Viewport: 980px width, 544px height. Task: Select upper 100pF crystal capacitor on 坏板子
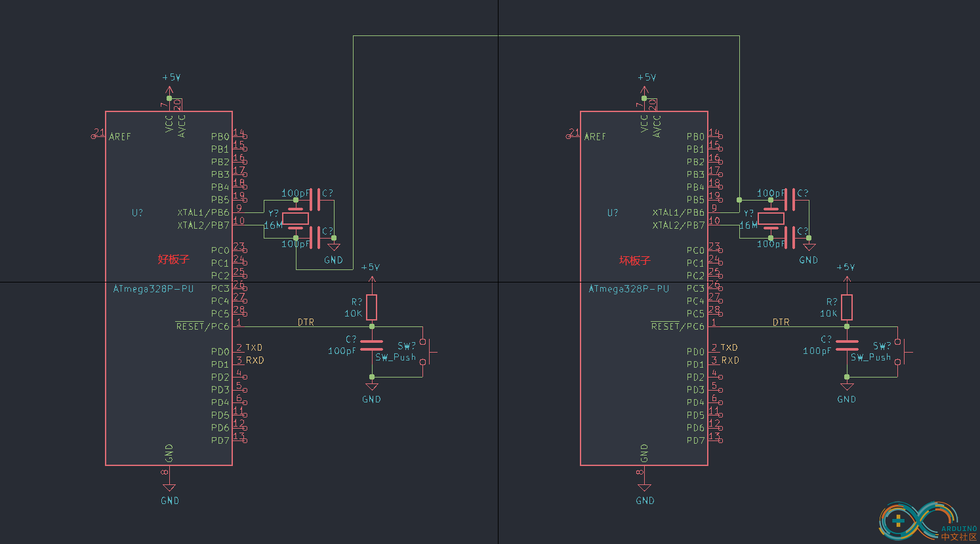(790, 199)
